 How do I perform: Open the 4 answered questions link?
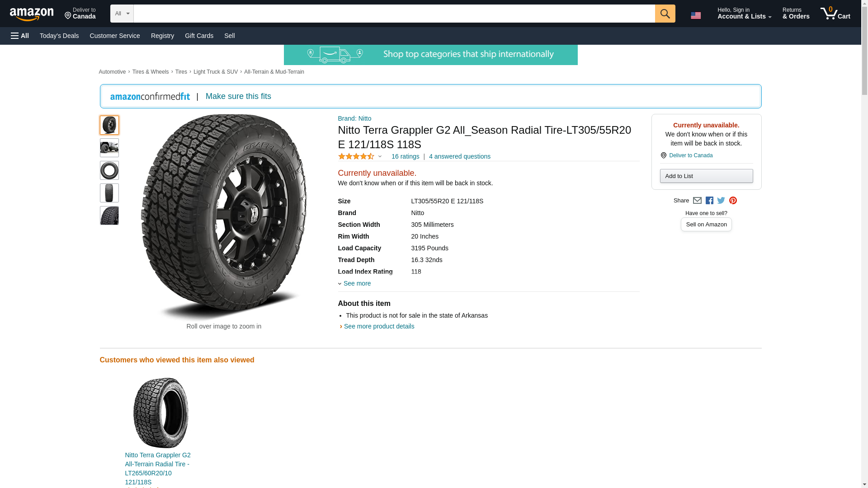click(459, 156)
